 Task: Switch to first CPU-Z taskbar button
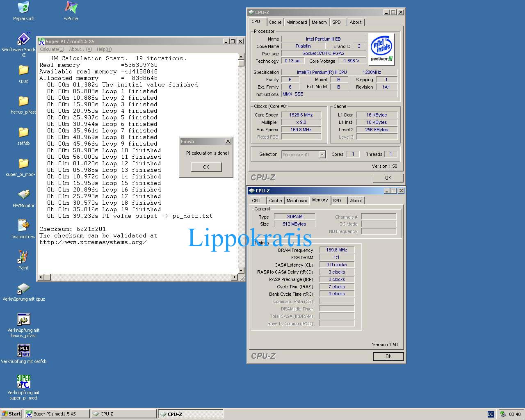[123, 414]
